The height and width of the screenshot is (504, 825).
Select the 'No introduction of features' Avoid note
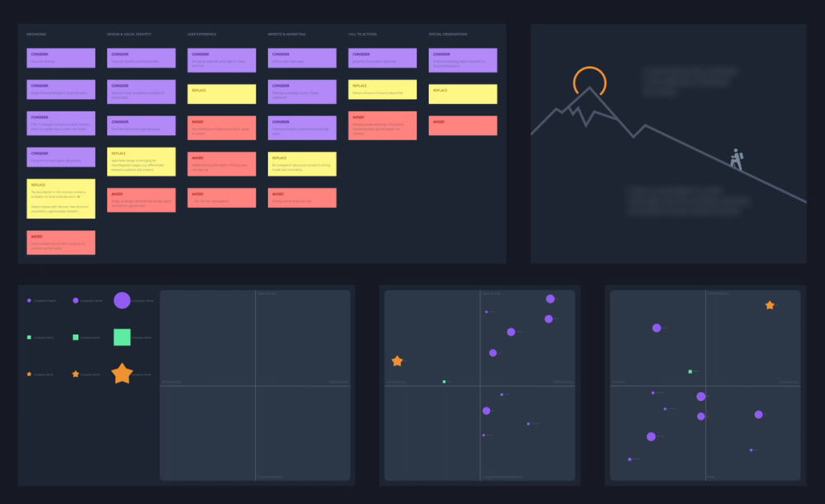tap(221, 128)
